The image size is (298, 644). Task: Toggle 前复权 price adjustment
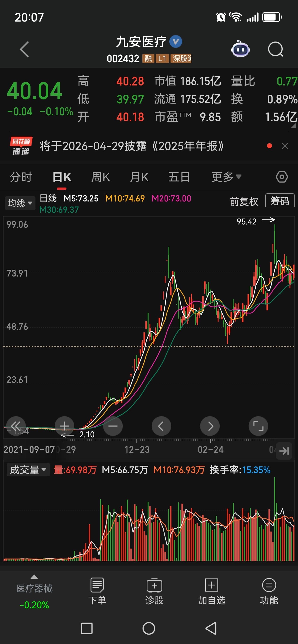pyautogui.click(x=244, y=201)
